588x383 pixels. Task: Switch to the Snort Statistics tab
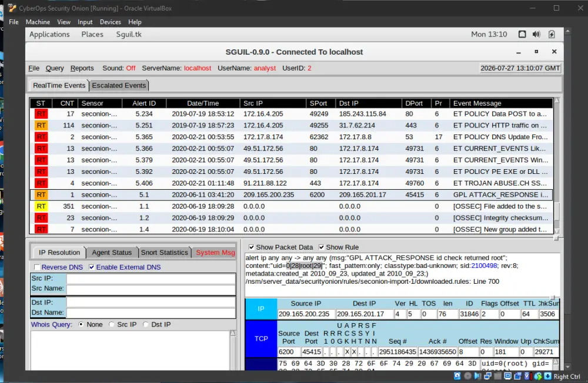(164, 253)
